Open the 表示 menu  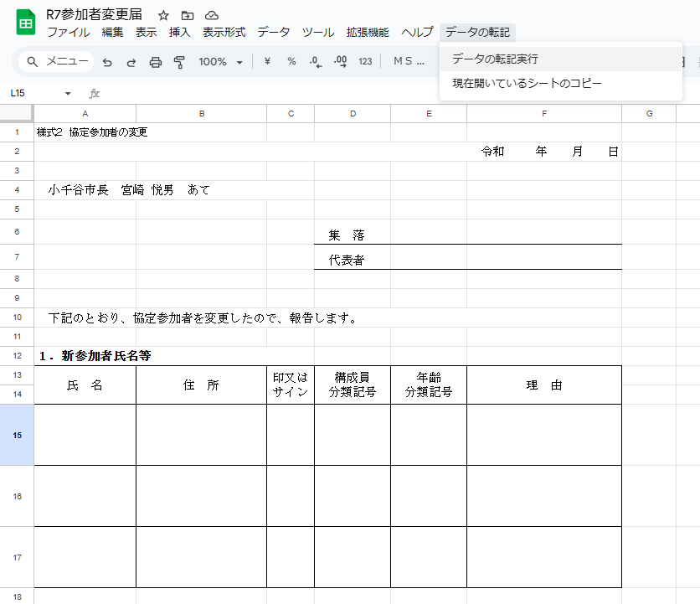pyautogui.click(x=146, y=32)
